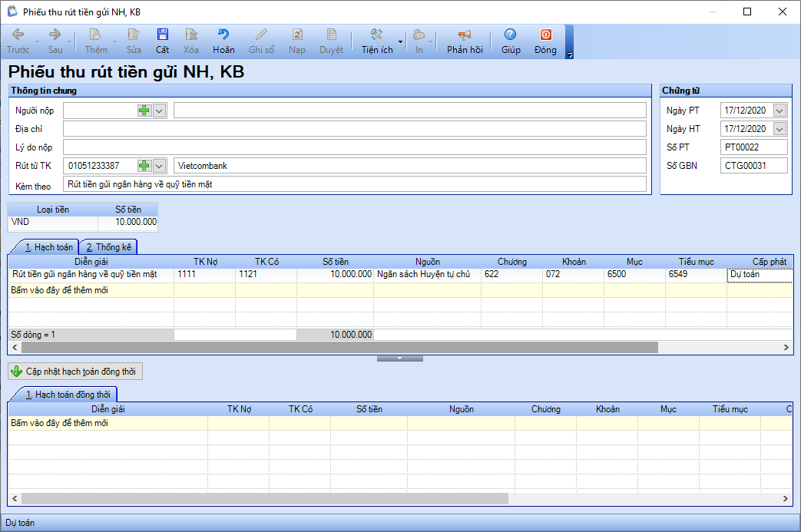Image resolution: width=801 pixels, height=532 pixels.
Task: Click the Trước back arrow icon
Action: 18,35
